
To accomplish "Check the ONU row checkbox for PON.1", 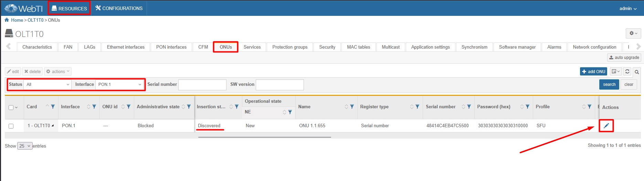I will 11,126.
